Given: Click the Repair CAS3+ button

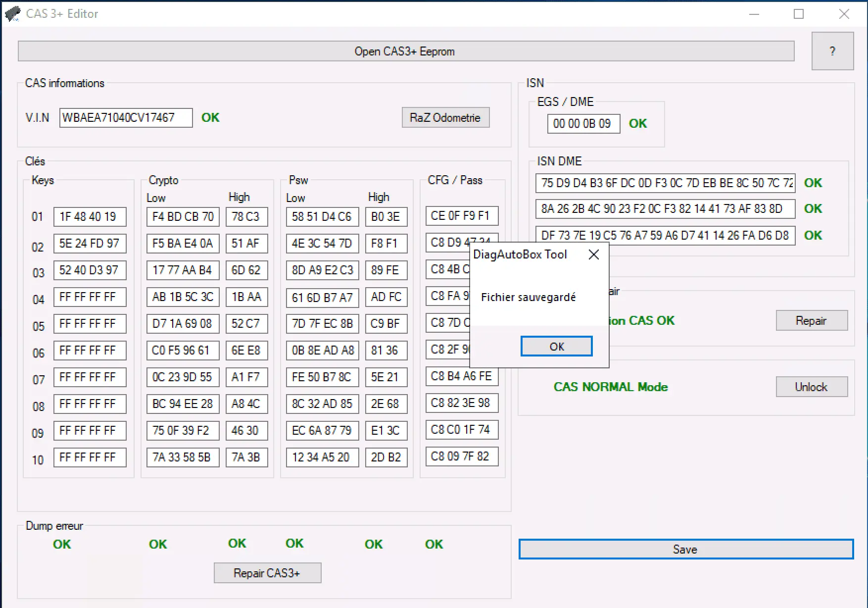Looking at the screenshot, I should tap(267, 573).
